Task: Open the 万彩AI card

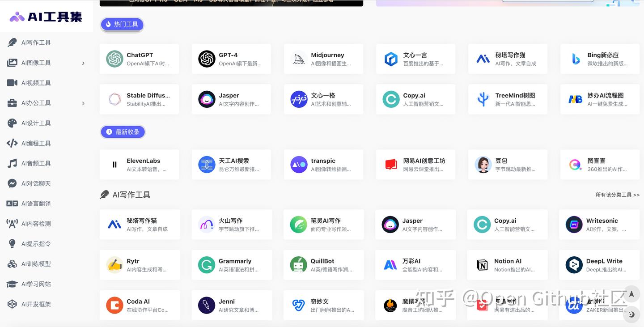Action: [x=415, y=265]
